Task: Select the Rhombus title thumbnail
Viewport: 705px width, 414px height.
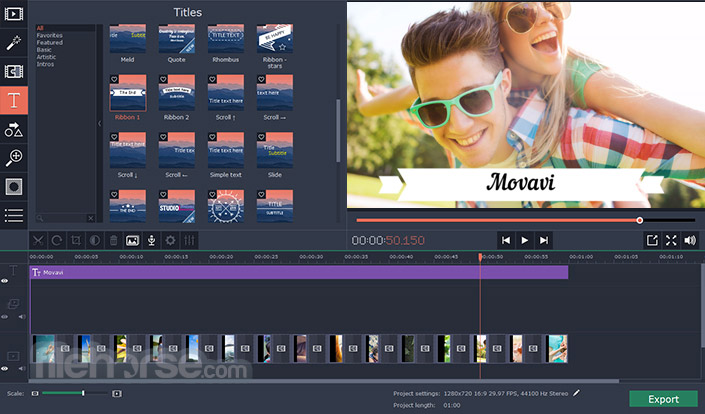Action: (x=226, y=39)
